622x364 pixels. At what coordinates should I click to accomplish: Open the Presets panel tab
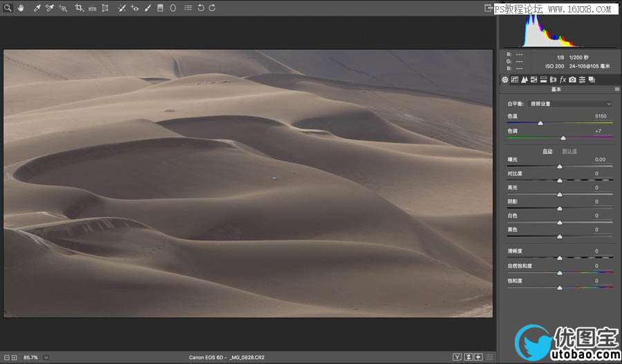(582, 79)
